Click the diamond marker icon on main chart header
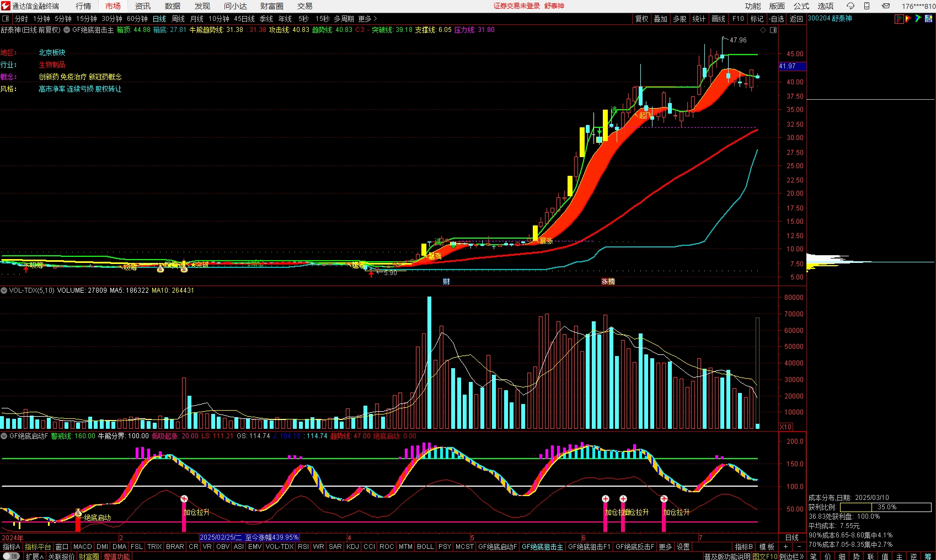The image size is (936, 560). pyautogui.click(x=763, y=30)
